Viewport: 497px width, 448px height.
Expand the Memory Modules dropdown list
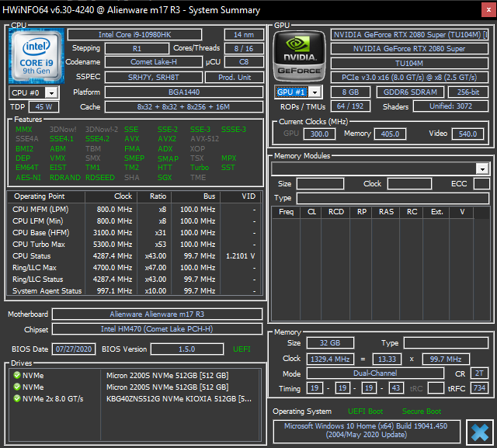481,168
